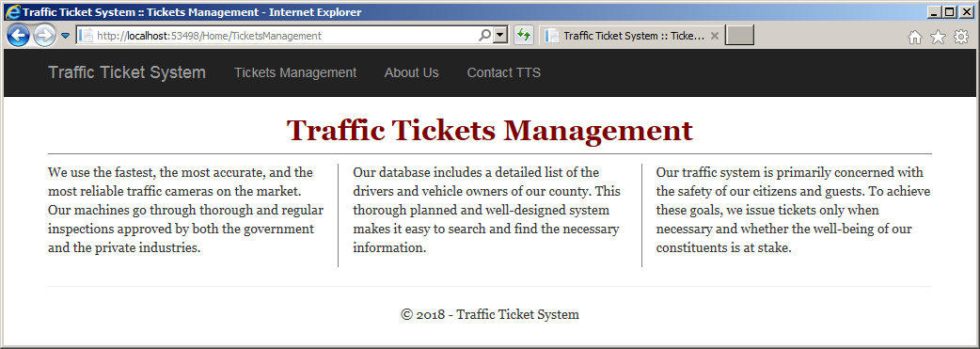The width and height of the screenshot is (980, 349).
Task: Click the browser Forward arrow button
Action: pyautogui.click(x=44, y=36)
